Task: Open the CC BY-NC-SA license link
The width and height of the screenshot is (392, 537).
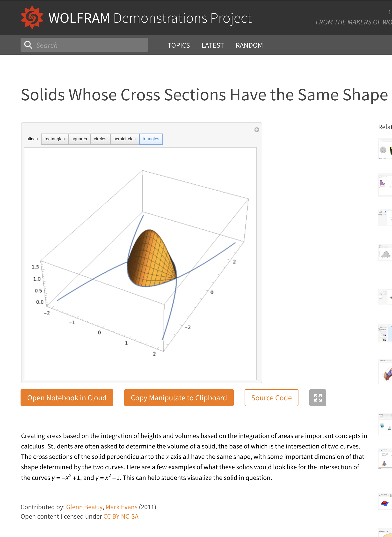Action: [121, 516]
